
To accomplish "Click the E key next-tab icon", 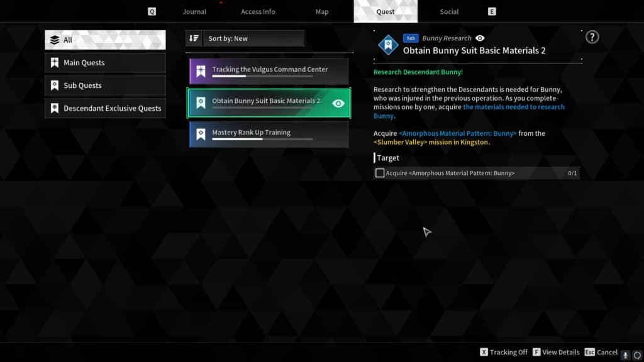I will click(x=492, y=11).
